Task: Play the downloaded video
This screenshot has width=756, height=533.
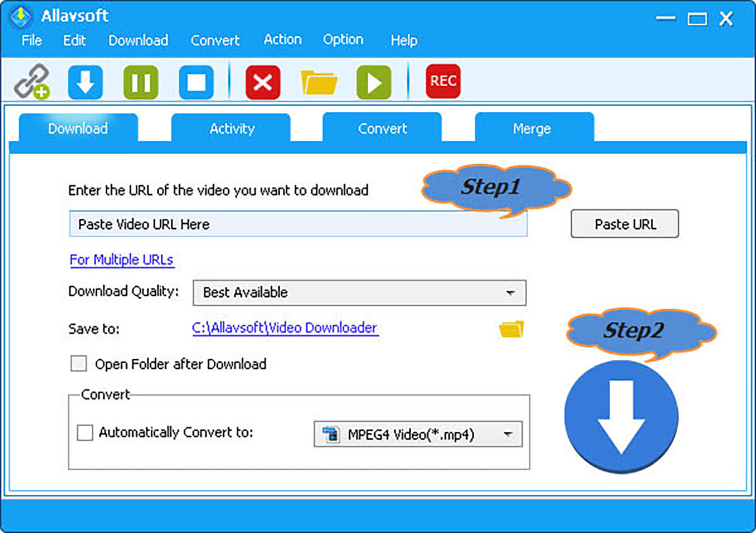Action: point(373,81)
